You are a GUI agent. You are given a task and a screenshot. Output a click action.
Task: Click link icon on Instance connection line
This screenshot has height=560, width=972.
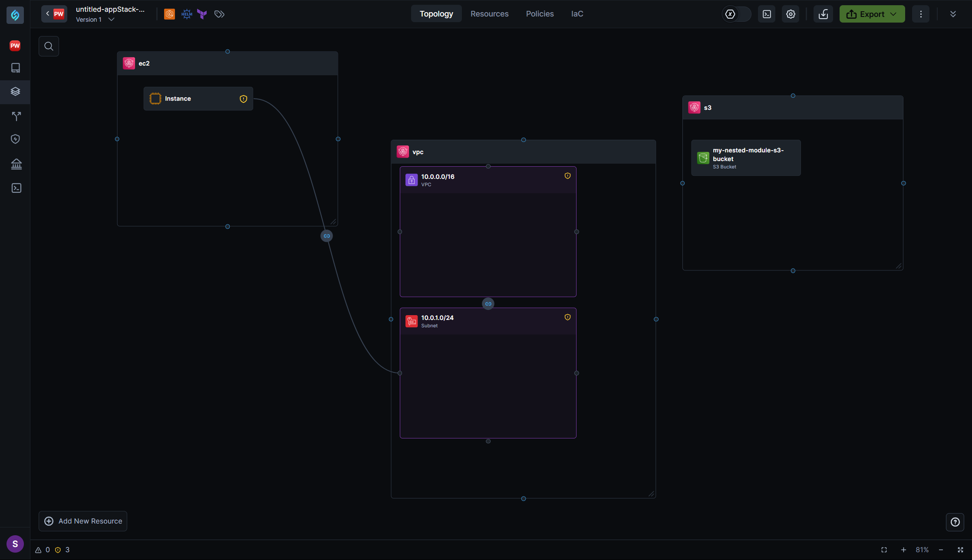click(x=327, y=236)
